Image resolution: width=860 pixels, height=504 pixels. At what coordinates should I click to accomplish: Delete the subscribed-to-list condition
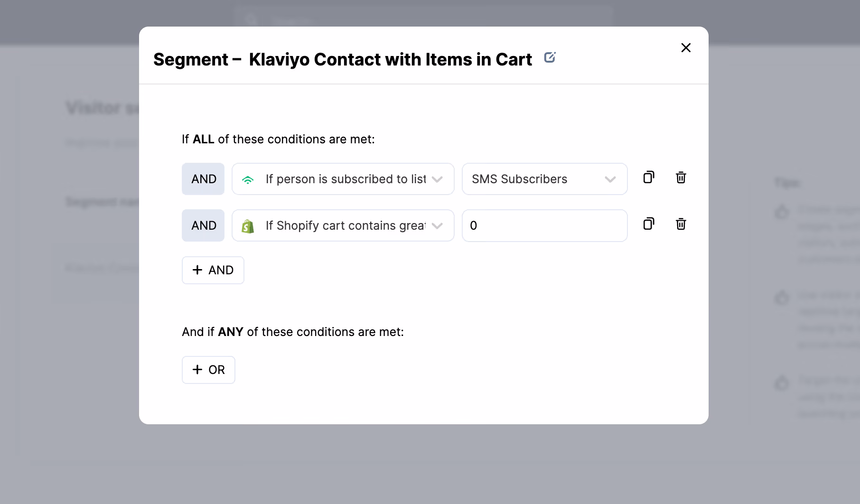(681, 177)
